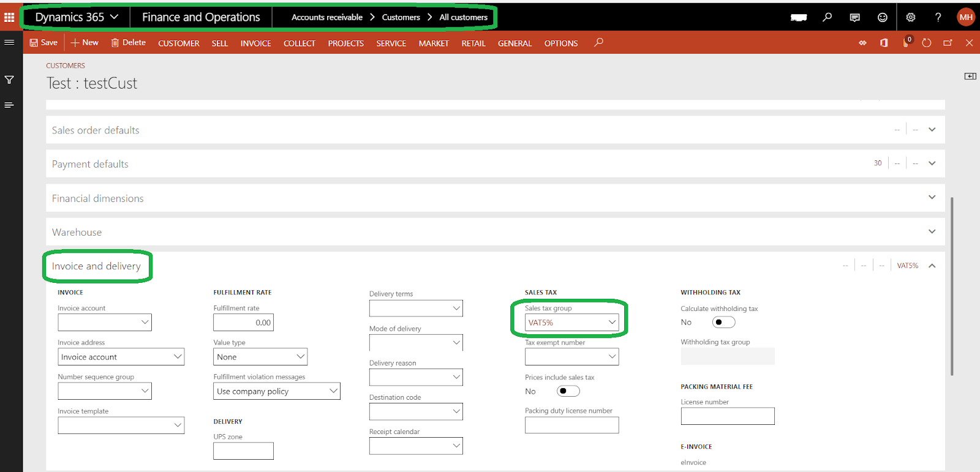
Task: Open the SERVICE action tab
Action: tap(391, 43)
